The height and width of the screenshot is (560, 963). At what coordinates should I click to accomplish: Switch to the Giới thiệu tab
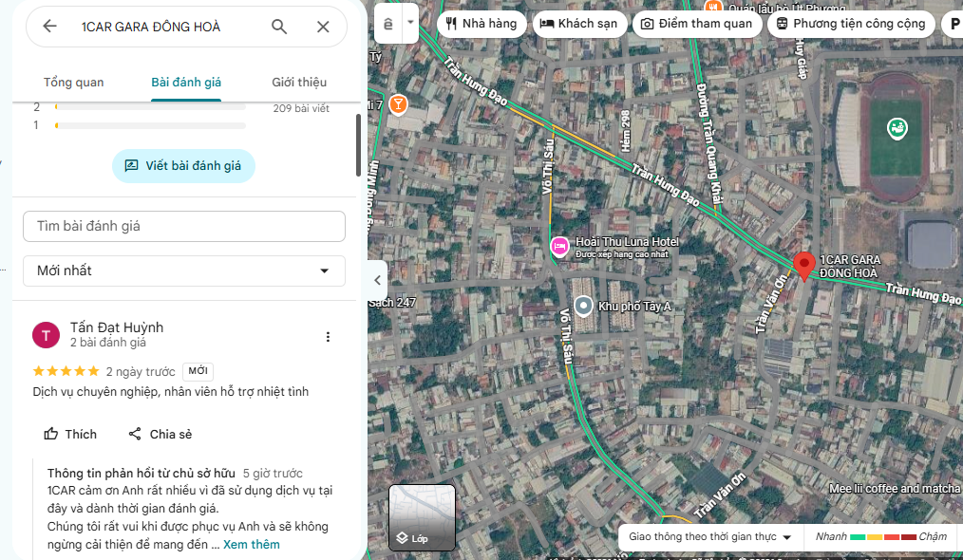point(299,83)
